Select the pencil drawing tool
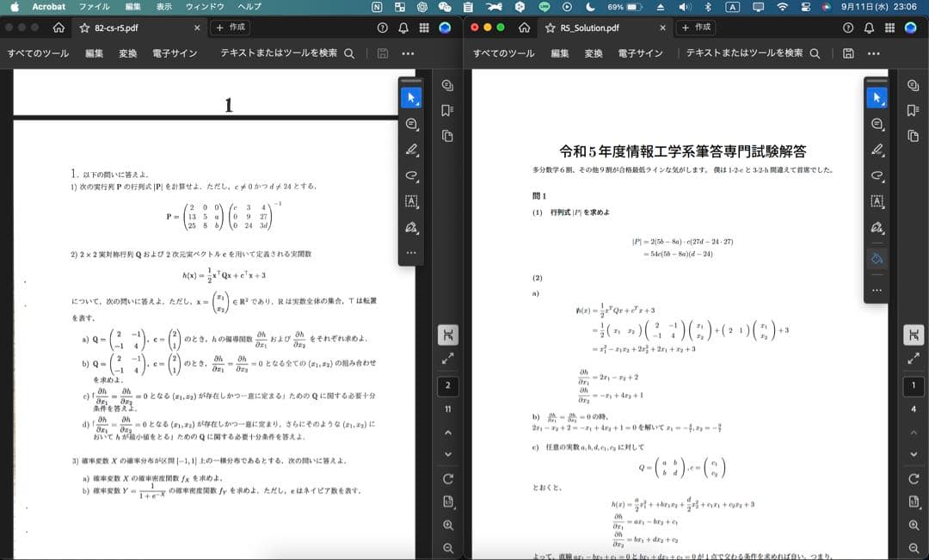The height and width of the screenshot is (560, 929). click(x=411, y=151)
